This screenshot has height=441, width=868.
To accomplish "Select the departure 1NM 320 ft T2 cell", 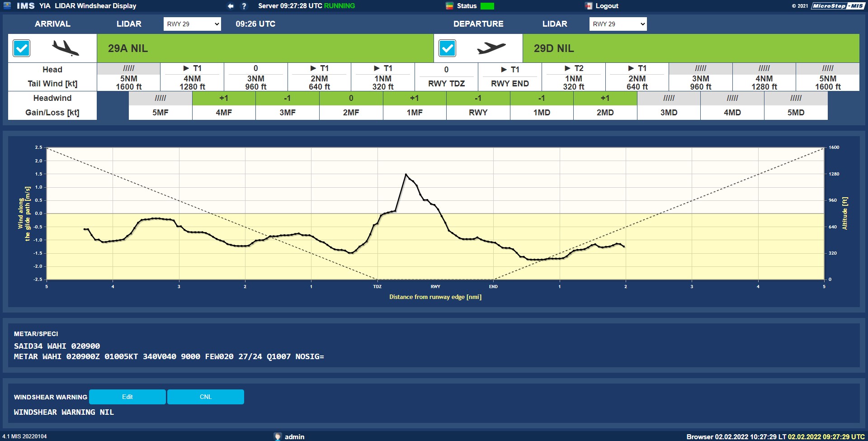I will point(574,77).
